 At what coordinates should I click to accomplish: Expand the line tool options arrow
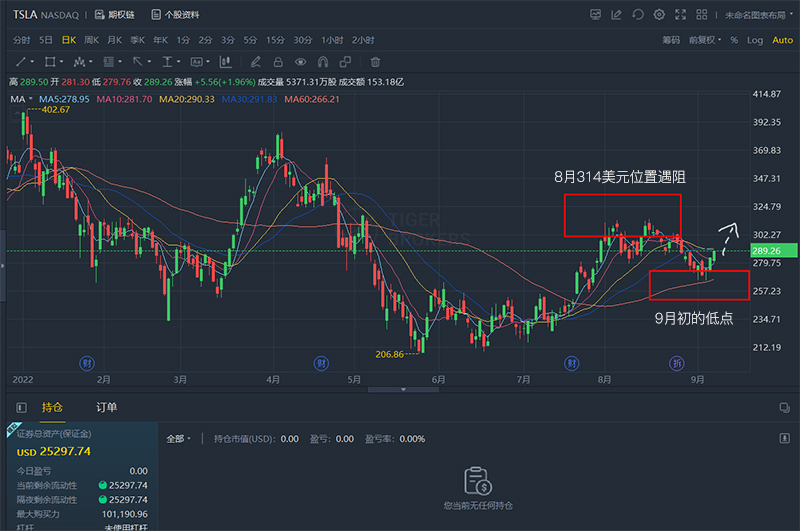coord(32,62)
